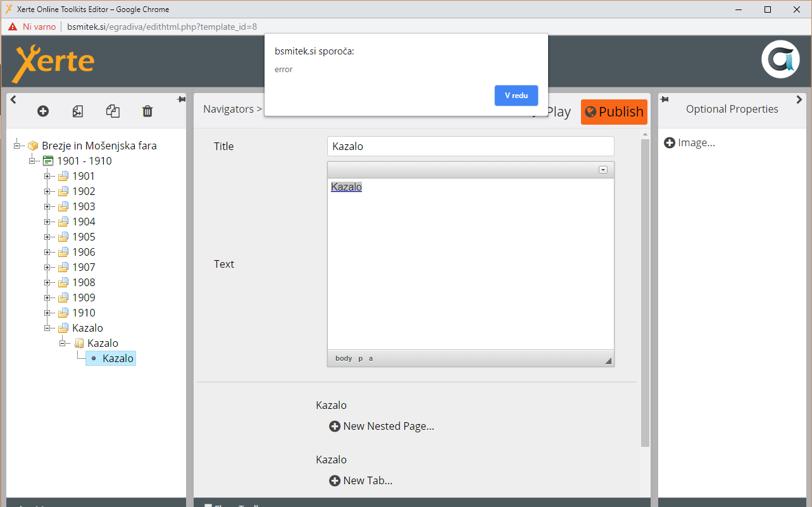Click New Tab link
This screenshot has height=507, width=812.
(368, 481)
